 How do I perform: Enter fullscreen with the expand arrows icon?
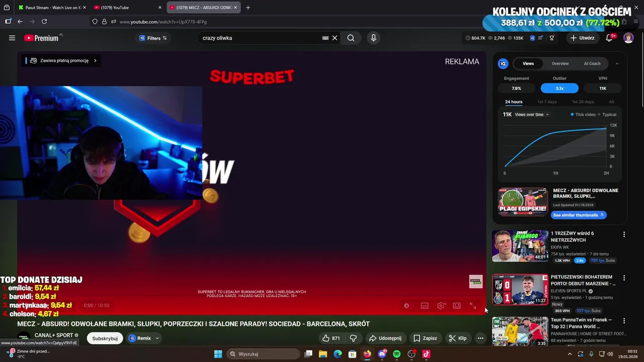(x=473, y=306)
